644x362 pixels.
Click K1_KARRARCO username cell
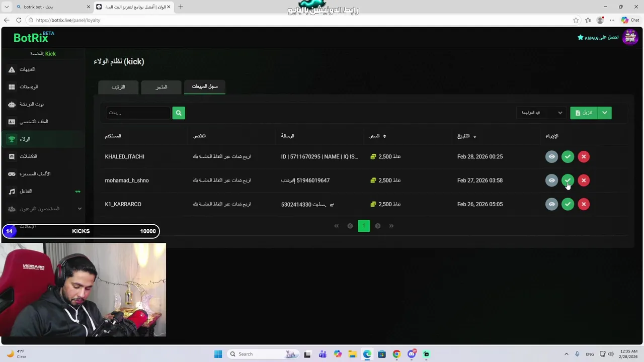pos(123,204)
